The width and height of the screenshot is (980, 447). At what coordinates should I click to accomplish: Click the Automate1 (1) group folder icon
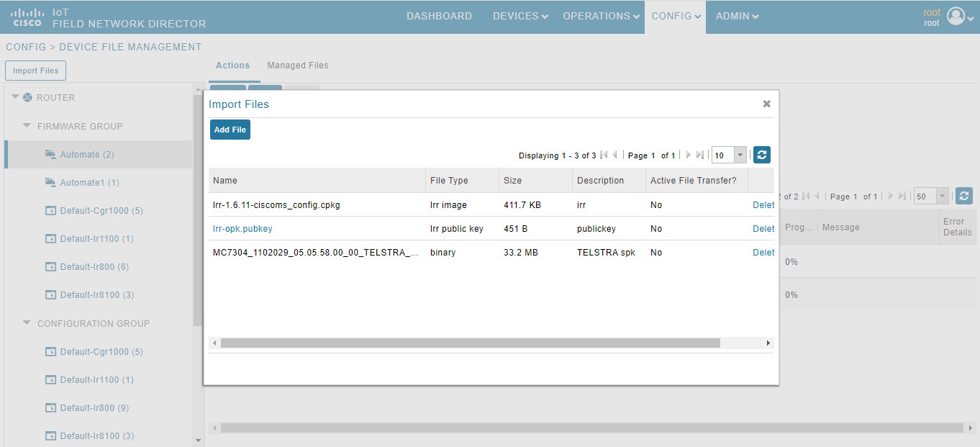pyautogui.click(x=50, y=183)
